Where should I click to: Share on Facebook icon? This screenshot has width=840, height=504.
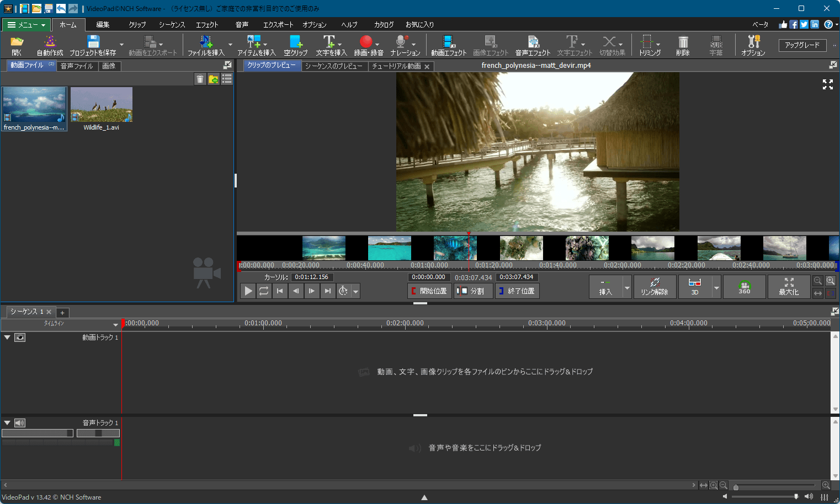pyautogui.click(x=793, y=24)
